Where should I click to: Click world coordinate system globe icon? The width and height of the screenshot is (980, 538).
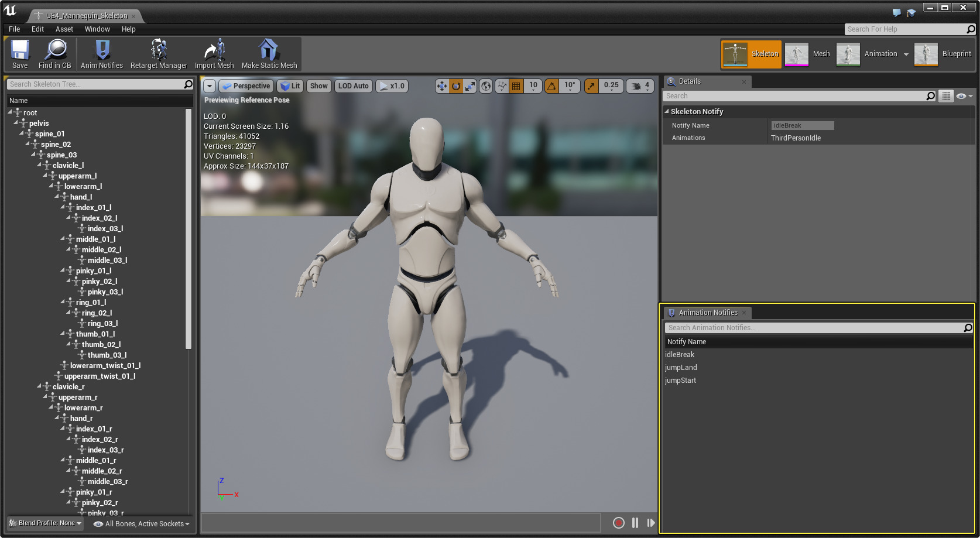tap(486, 86)
